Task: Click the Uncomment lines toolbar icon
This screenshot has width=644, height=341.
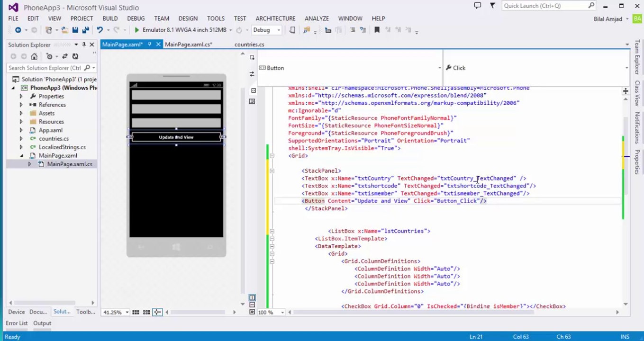Action: click(363, 30)
